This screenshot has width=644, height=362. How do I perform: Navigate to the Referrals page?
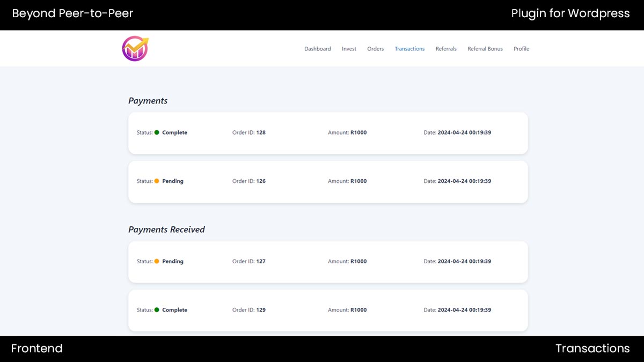click(446, 49)
